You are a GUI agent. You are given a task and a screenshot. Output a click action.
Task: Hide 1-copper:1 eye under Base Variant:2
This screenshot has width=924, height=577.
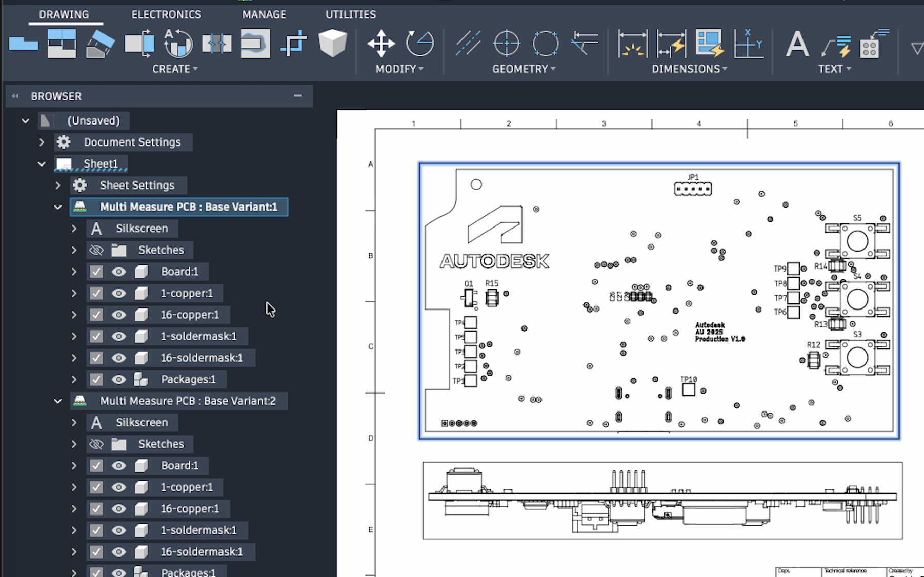pos(118,487)
